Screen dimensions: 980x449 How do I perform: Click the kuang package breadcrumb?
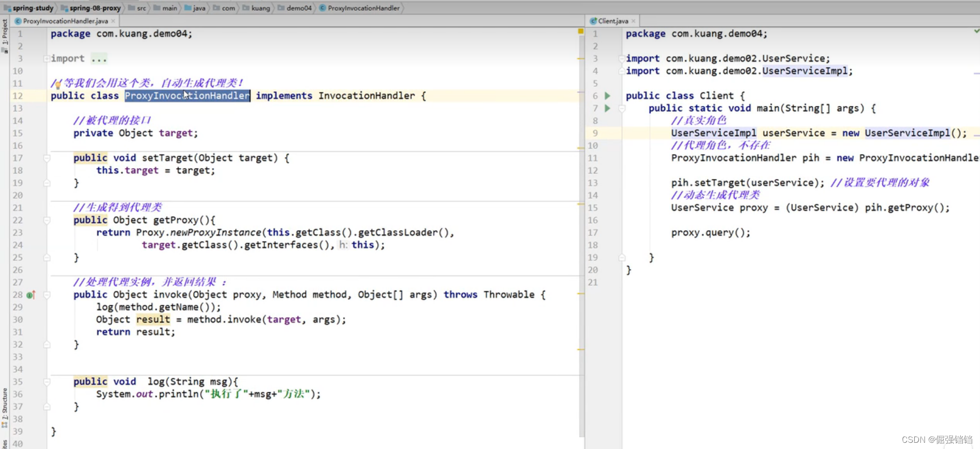(256, 8)
